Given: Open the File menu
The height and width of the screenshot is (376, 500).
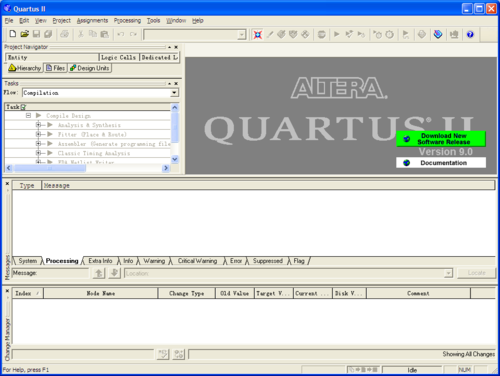Looking at the screenshot, I should coord(9,21).
